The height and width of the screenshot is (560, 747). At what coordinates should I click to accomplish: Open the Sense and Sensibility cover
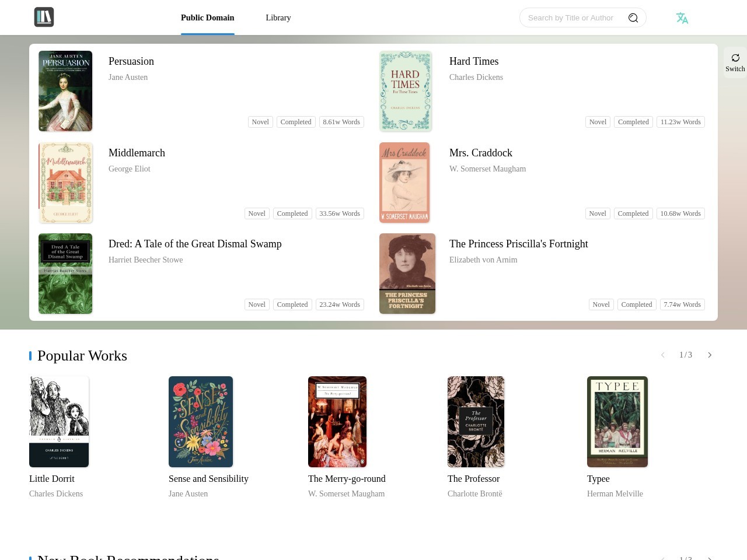coord(201,422)
